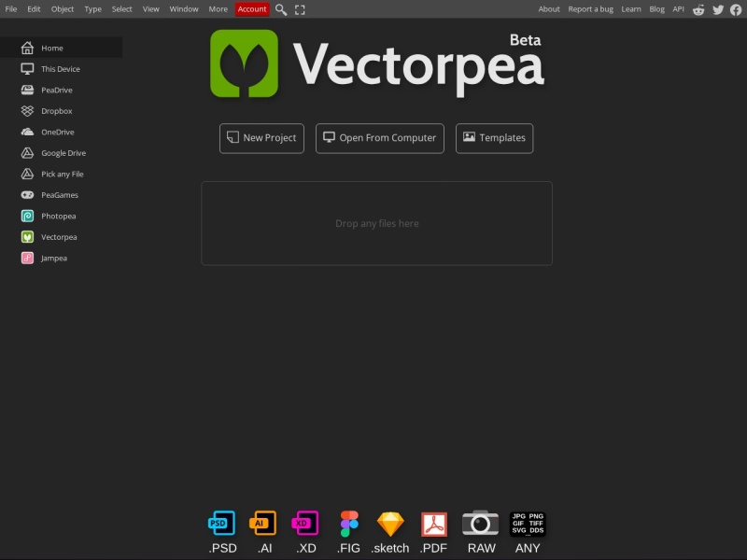
Task: Click the .FIG Figma icon
Action: [x=349, y=524]
